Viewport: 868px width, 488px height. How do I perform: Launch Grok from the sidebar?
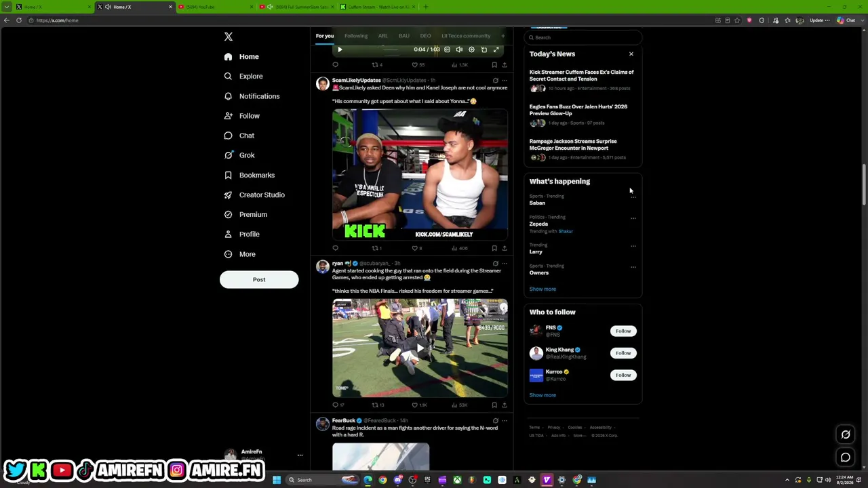[x=239, y=155]
